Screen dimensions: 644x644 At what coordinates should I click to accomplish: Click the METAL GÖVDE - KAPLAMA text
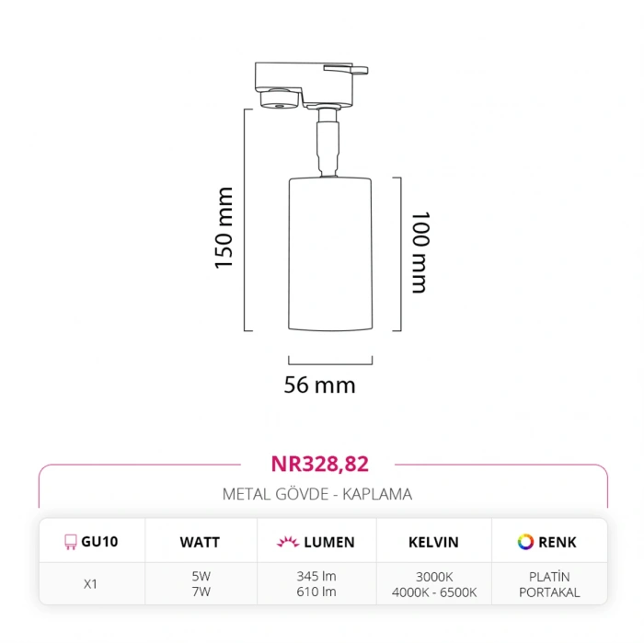(317, 494)
